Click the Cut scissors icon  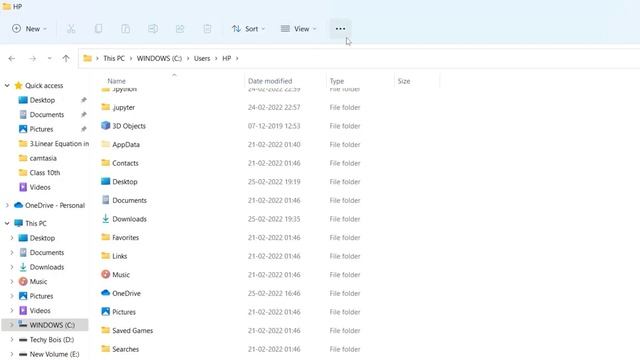(71, 29)
